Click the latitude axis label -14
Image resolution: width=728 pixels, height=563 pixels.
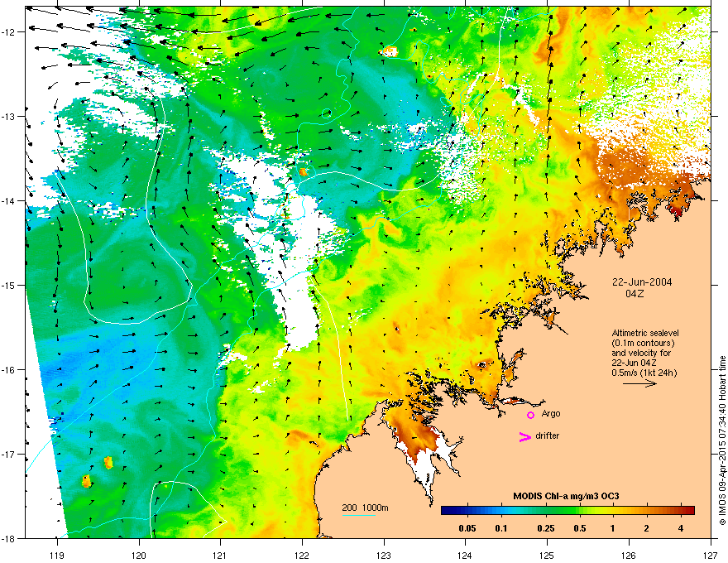point(8,201)
